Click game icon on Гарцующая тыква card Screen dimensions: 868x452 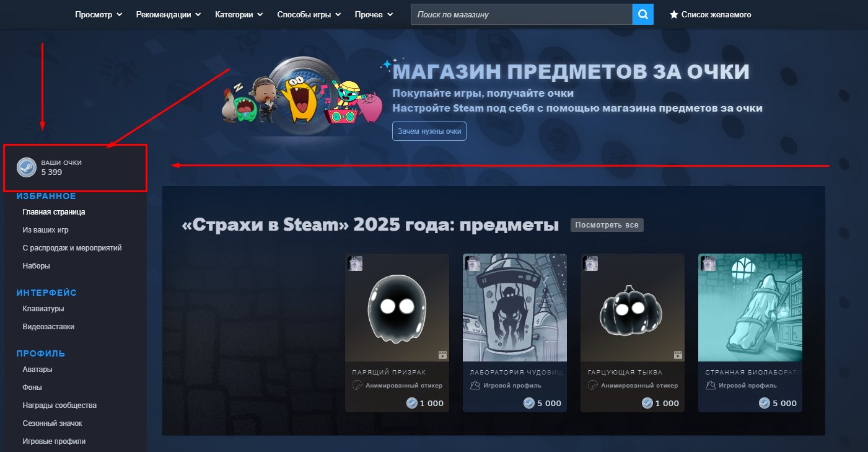[x=590, y=264]
